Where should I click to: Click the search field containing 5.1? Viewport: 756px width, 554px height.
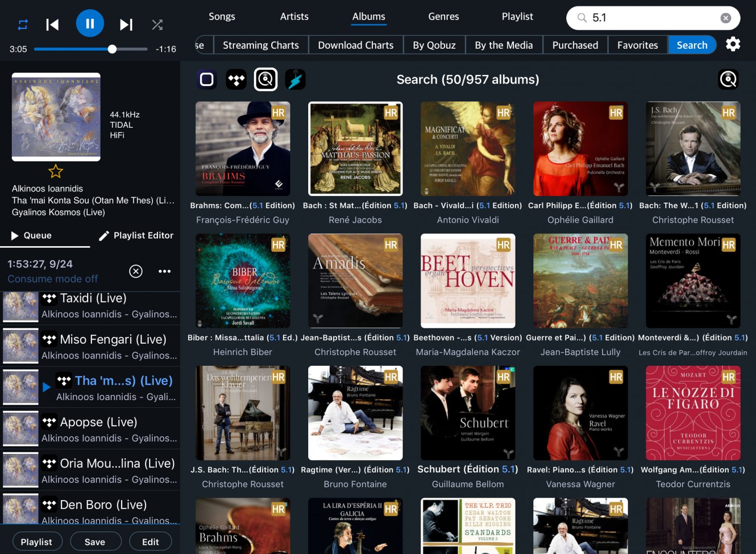pos(653,18)
